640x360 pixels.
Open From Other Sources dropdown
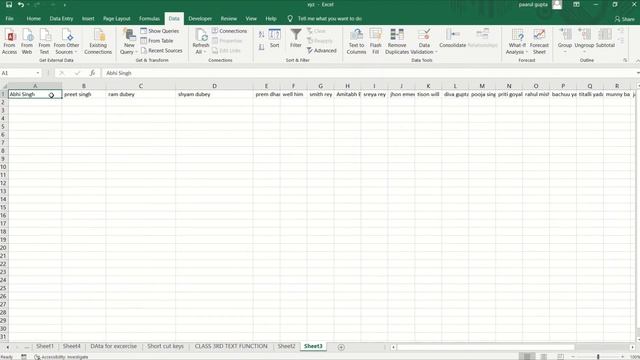pos(66,41)
